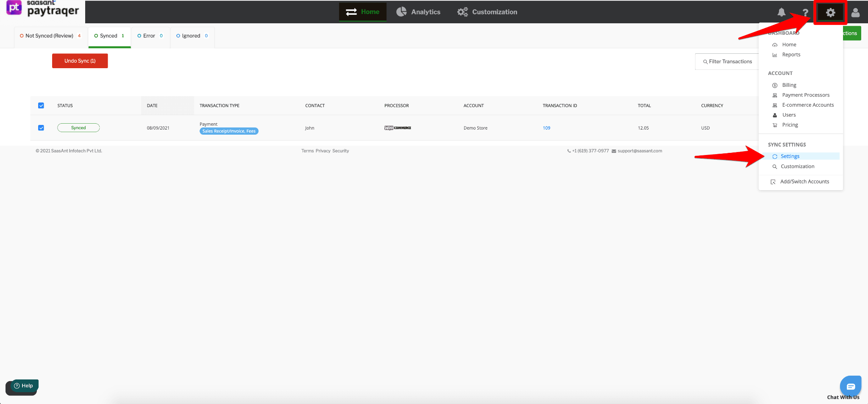868x404 pixels.
Task: Open Payment Processors menu item
Action: tap(805, 95)
